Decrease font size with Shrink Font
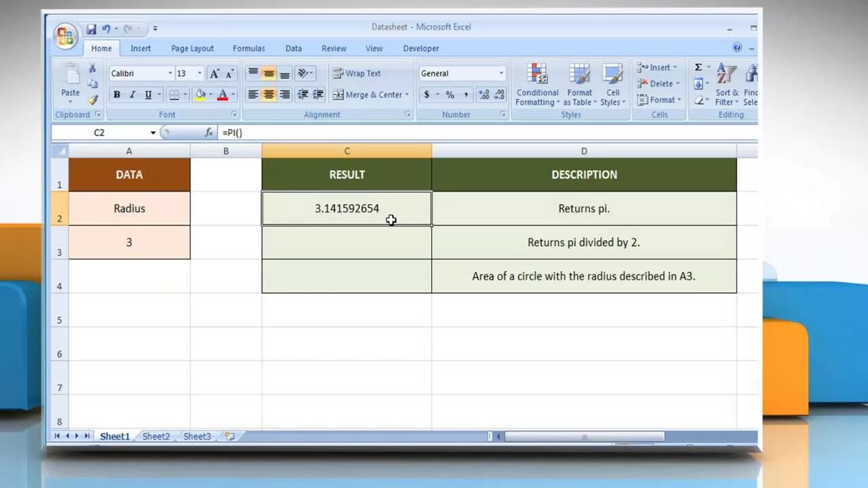868x488 pixels. [229, 73]
